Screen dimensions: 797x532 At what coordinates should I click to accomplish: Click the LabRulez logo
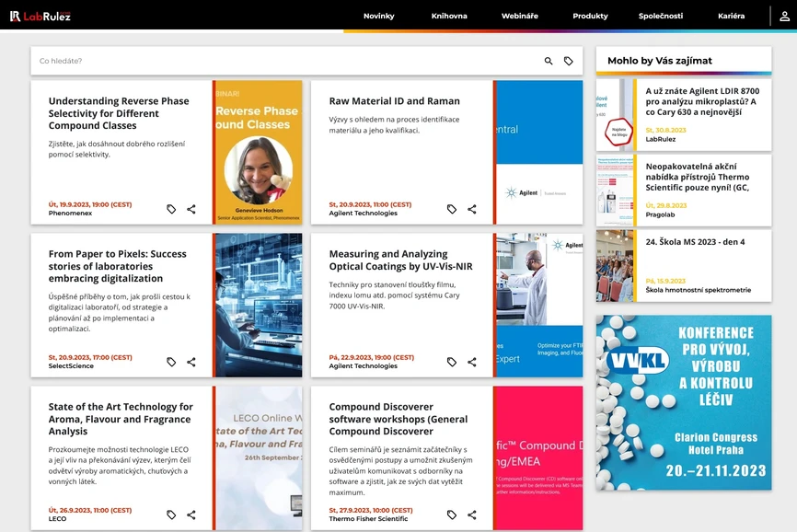click(x=40, y=17)
